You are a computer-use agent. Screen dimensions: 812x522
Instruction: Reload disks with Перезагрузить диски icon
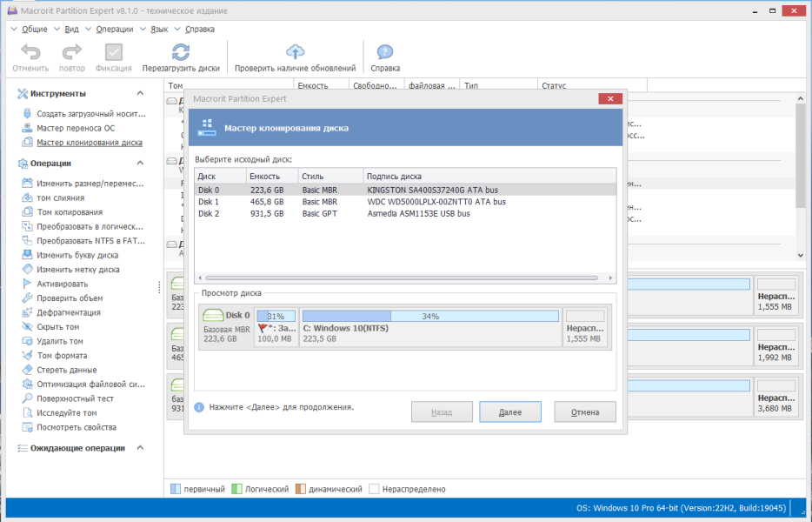tap(181, 52)
